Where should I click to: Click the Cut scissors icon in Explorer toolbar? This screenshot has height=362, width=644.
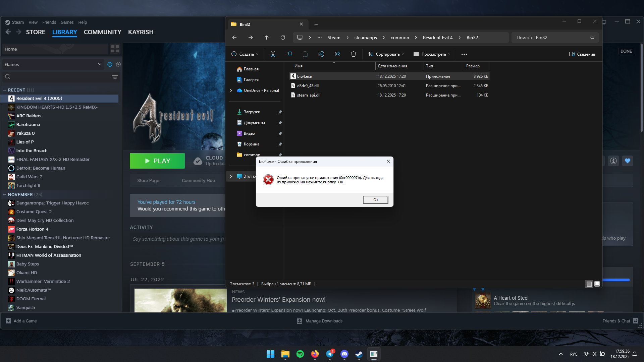point(273,54)
